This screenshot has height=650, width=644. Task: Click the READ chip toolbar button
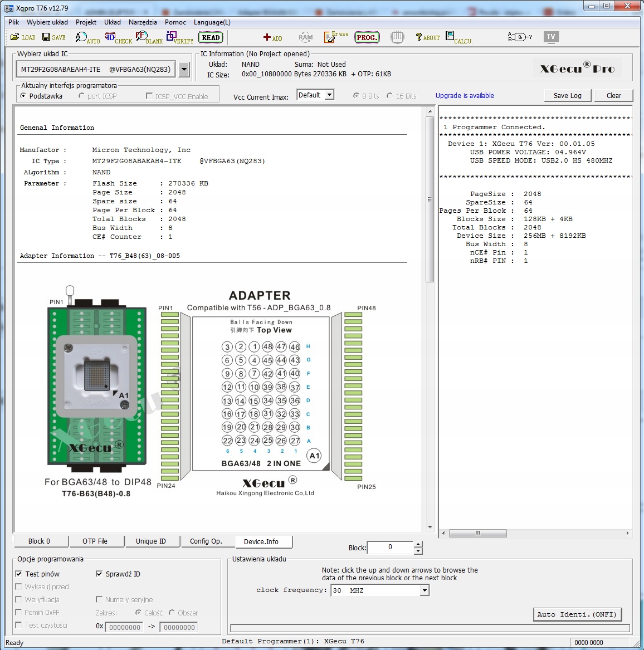click(211, 37)
